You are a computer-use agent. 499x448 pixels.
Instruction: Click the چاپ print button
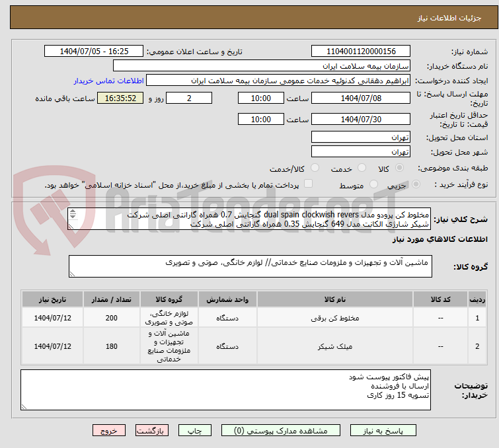194,431
